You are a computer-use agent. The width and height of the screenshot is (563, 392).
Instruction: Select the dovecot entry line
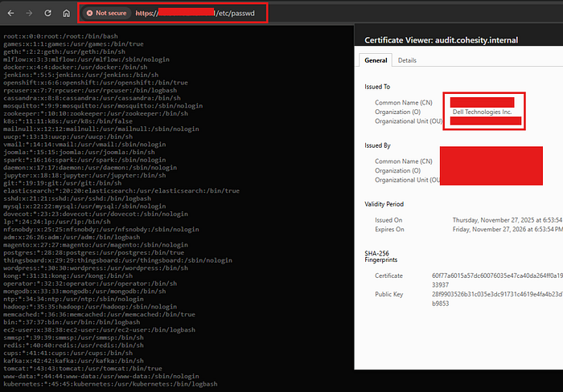point(96,214)
